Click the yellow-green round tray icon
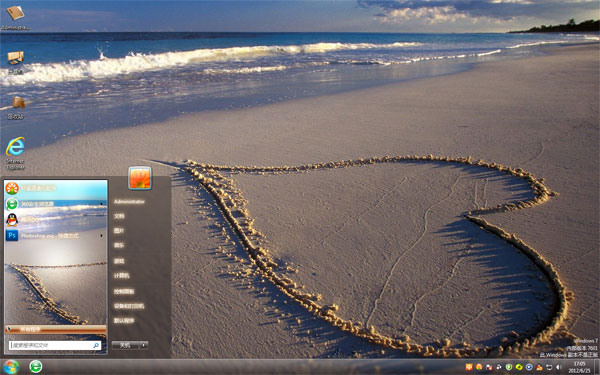The height and width of the screenshot is (375, 600). pos(519,367)
